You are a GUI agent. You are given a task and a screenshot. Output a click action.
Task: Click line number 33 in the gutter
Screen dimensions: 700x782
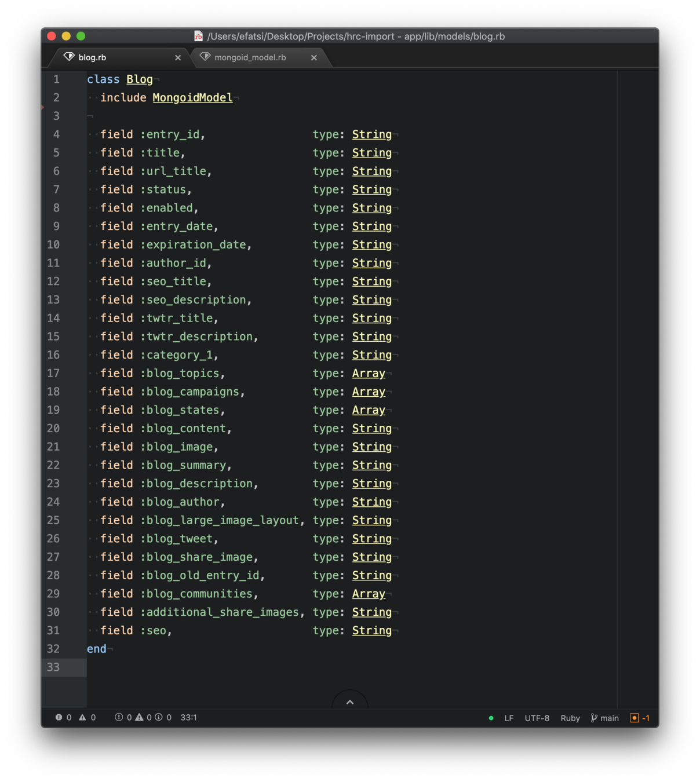pos(53,667)
